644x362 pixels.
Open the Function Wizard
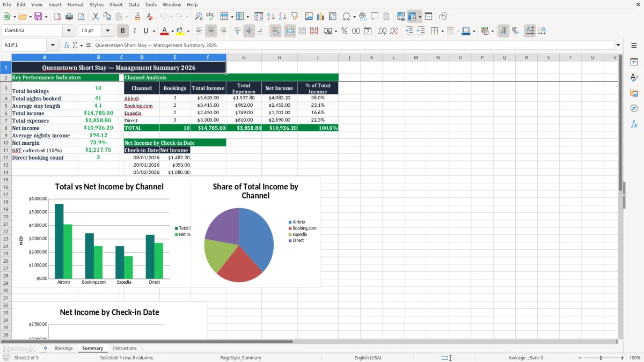67,45
